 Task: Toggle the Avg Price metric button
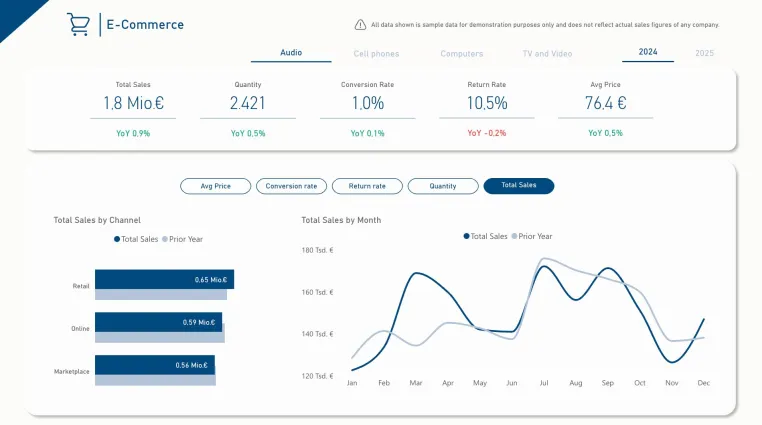(216, 186)
